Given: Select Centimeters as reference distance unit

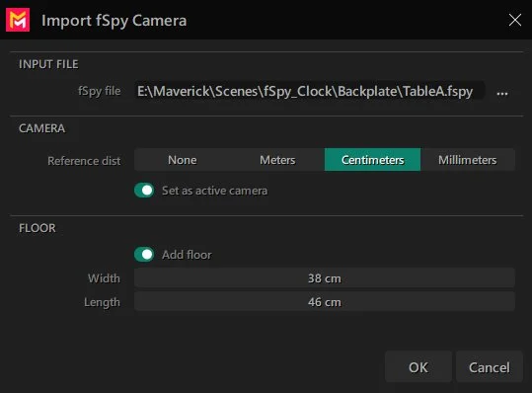Looking at the screenshot, I should click(x=372, y=160).
